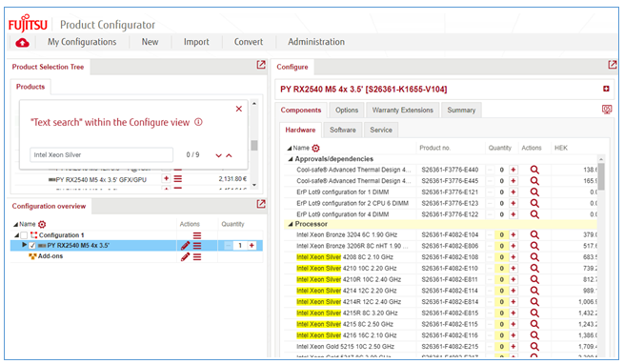Click the red cloud upload icon
Viewport: 624px width, 364px height.
tap(22, 42)
